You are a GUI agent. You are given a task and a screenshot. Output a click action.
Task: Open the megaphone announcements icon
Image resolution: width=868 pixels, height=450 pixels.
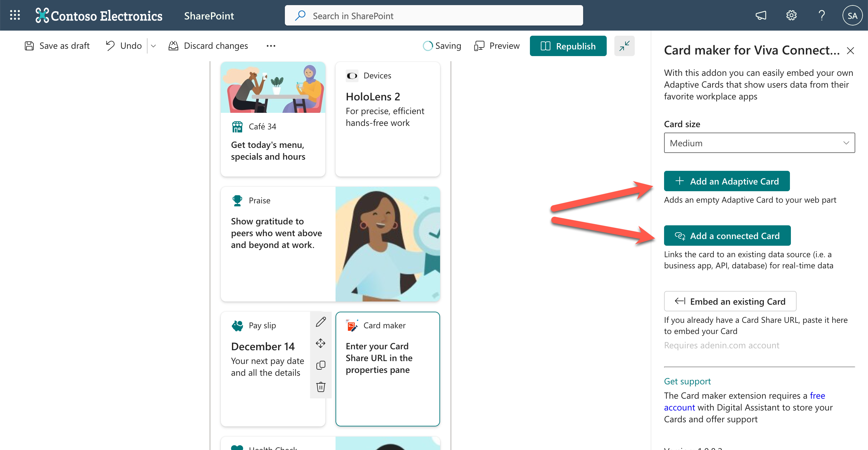pyautogui.click(x=761, y=16)
